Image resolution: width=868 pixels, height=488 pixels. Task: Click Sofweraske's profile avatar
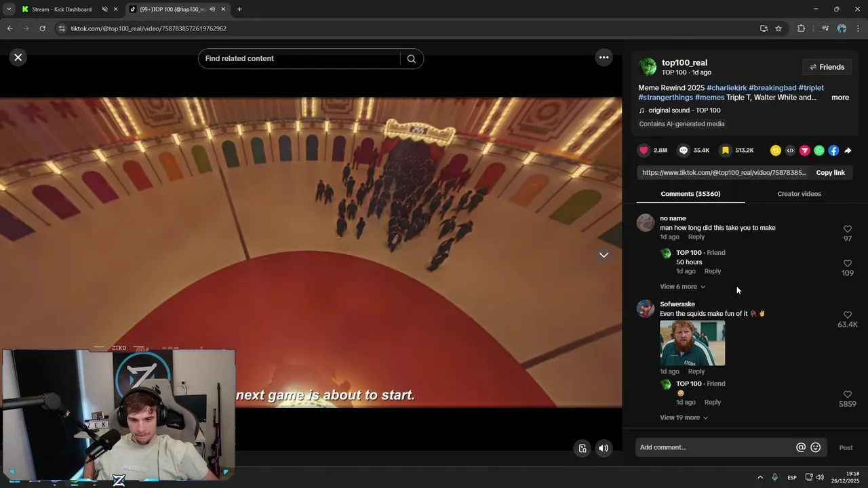pyautogui.click(x=646, y=308)
